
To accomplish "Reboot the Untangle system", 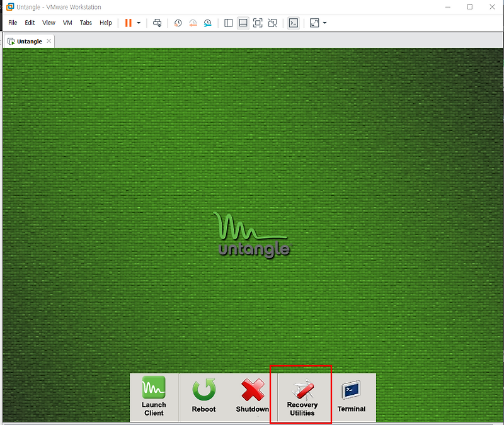I will [x=203, y=397].
